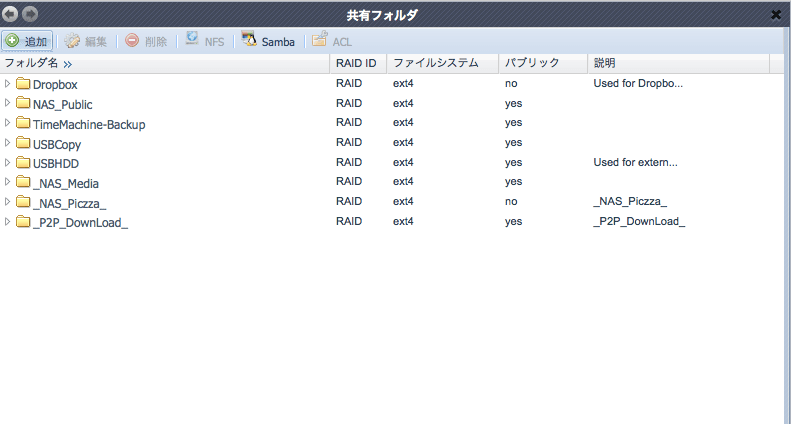Expand the TimeMachine-Backup folder node
Viewport: 791px width, 424px height.
[7, 123]
